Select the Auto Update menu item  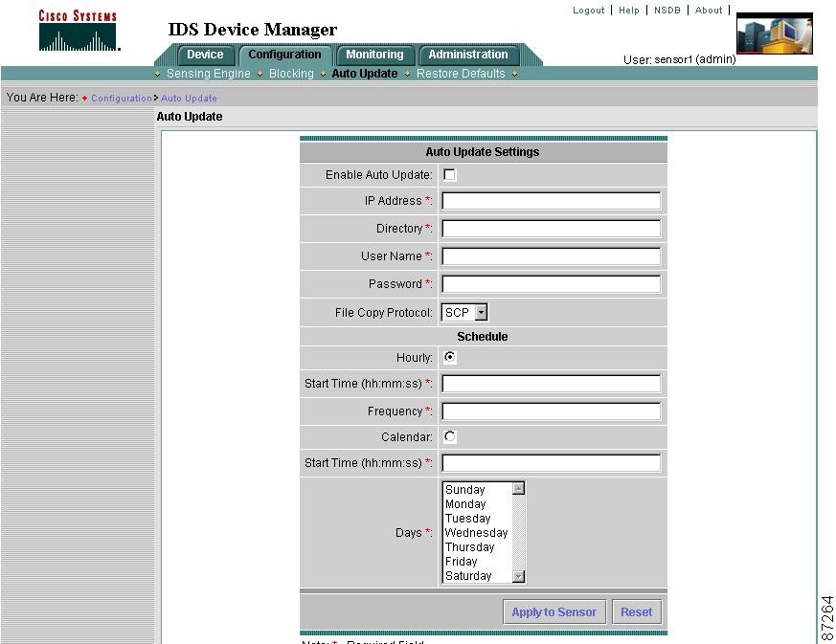coord(364,74)
